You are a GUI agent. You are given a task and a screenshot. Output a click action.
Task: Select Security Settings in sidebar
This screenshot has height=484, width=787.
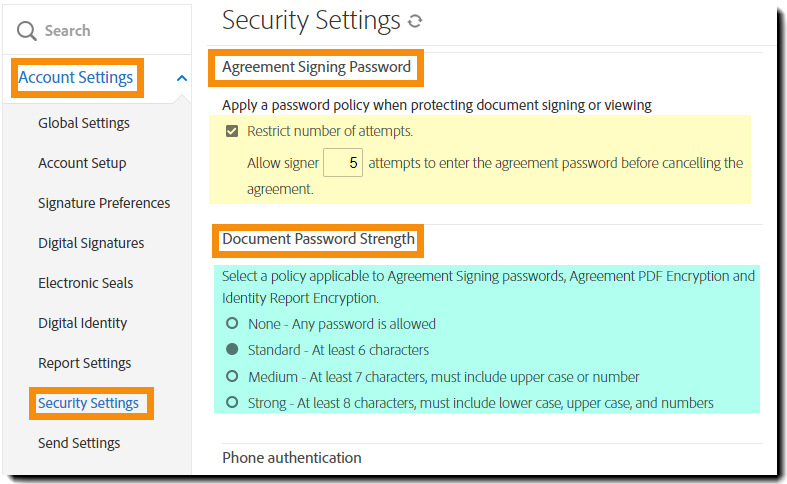tap(88, 403)
